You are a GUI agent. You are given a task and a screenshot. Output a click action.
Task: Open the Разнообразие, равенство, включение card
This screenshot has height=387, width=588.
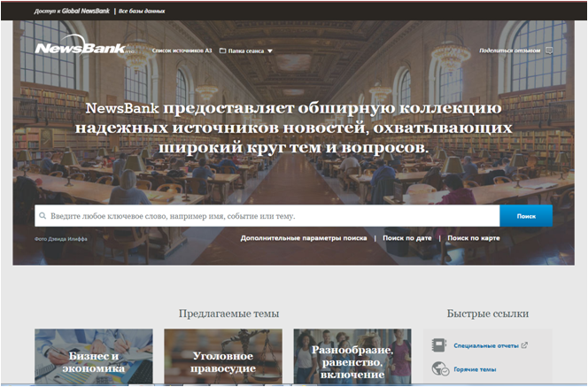pos(352,356)
